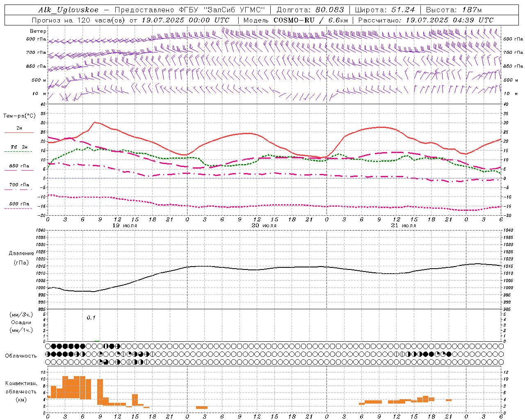Screen dimensions: 525x420
Task: Click the station title Alk_Uglovskoe
Action: click(68, 10)
